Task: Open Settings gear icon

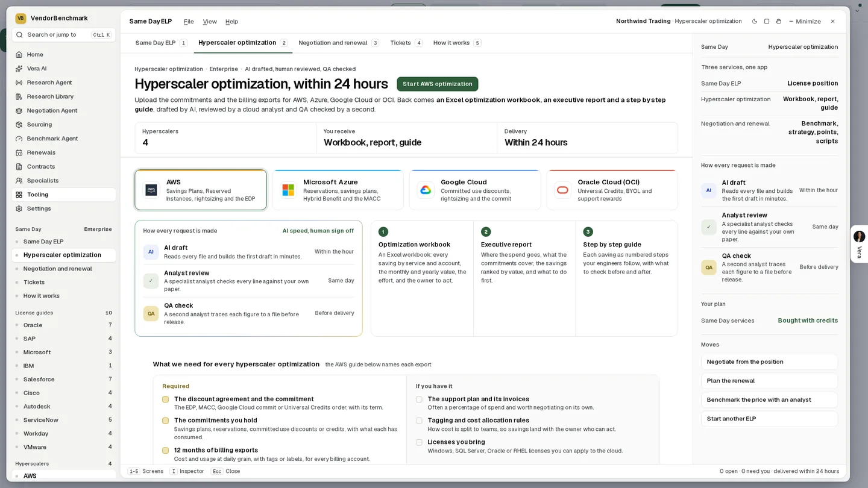Action: pyautogui.click(x=19, y=208)
